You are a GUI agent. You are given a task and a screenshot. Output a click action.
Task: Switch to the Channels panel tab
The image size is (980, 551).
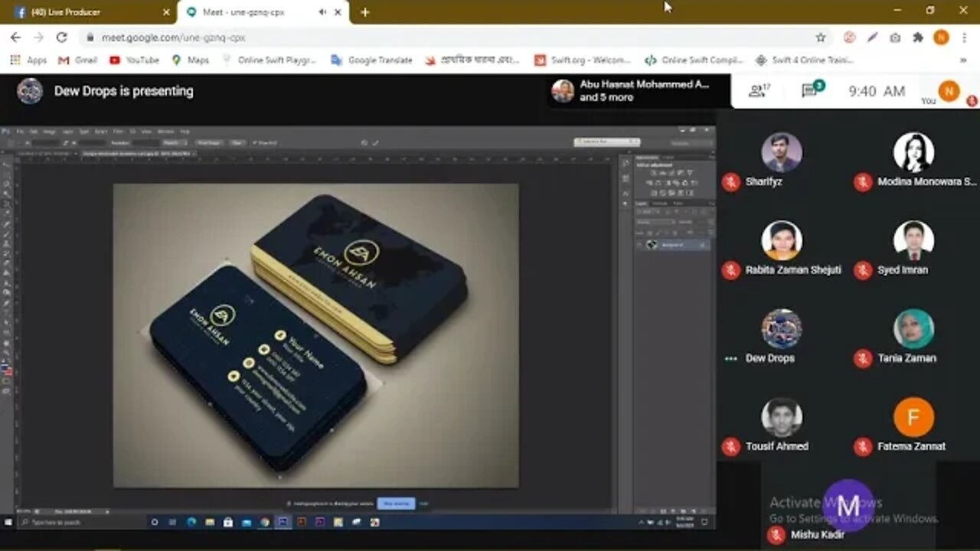tap(660, 204)
